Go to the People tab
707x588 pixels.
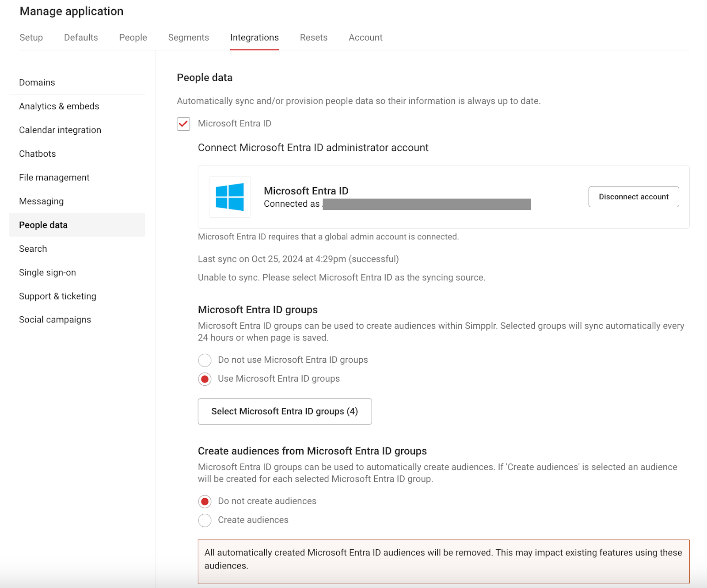[133, 38]
